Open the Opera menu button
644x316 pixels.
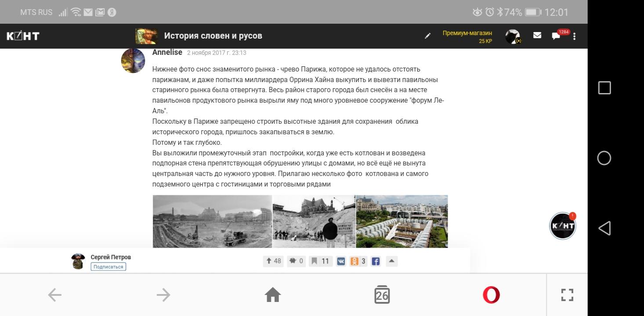point(491,295)
